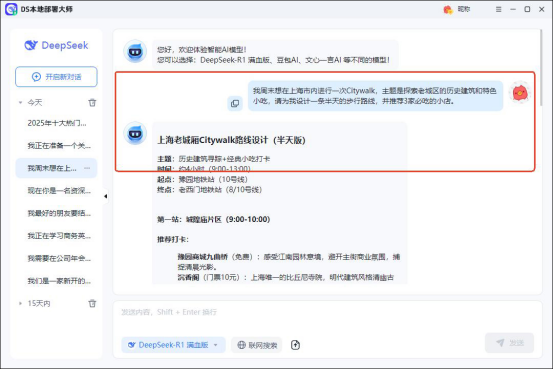Open conversation 2025年十大热门...
The height and width of the screenshot is (369, 553).
pos(57,123)
